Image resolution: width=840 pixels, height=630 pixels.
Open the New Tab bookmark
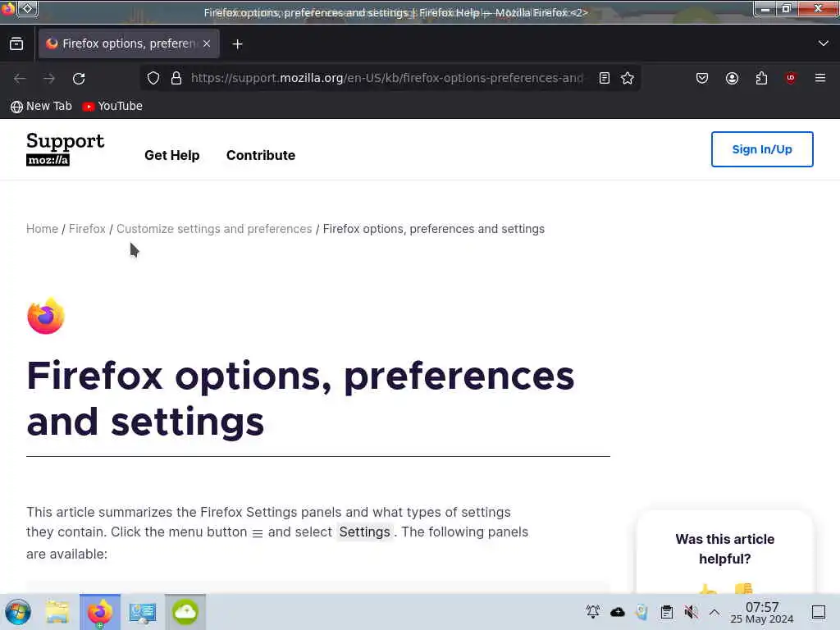[x=41, y=106]
